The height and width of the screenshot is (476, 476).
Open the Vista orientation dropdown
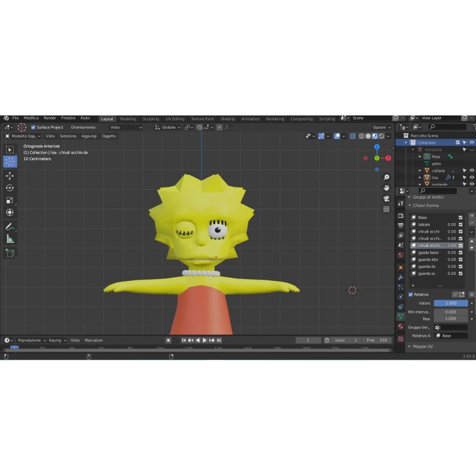pos(126,127)
